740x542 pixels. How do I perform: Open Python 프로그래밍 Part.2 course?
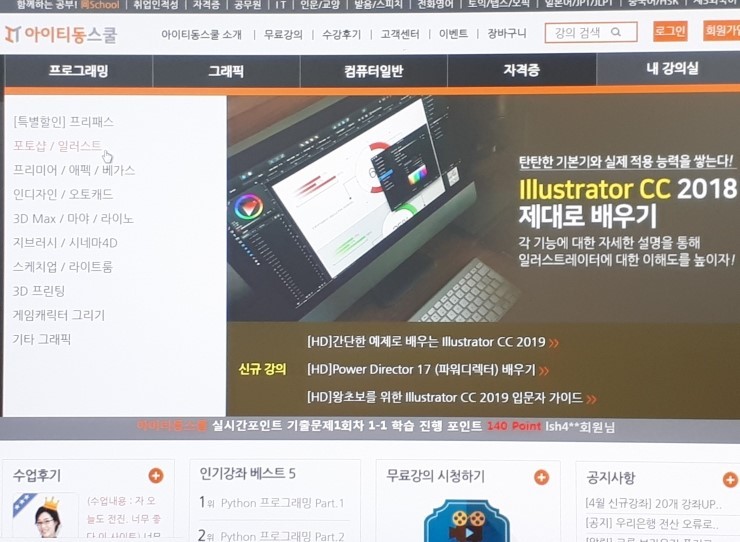(x=282, y=536)
